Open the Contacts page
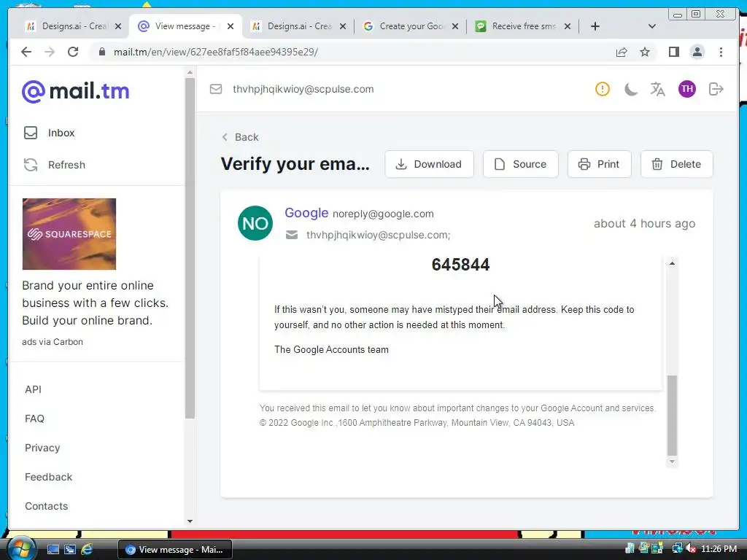 [x=46, y=506]
